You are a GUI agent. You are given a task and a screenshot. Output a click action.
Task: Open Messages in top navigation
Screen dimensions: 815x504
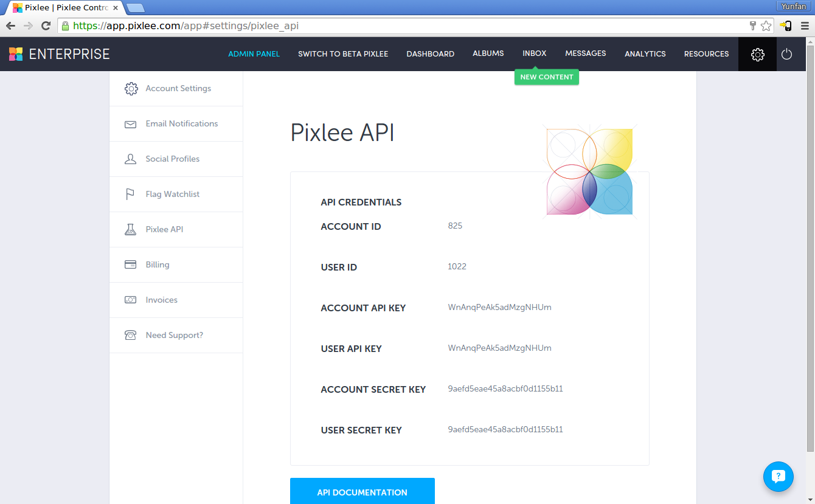point(586,54)
